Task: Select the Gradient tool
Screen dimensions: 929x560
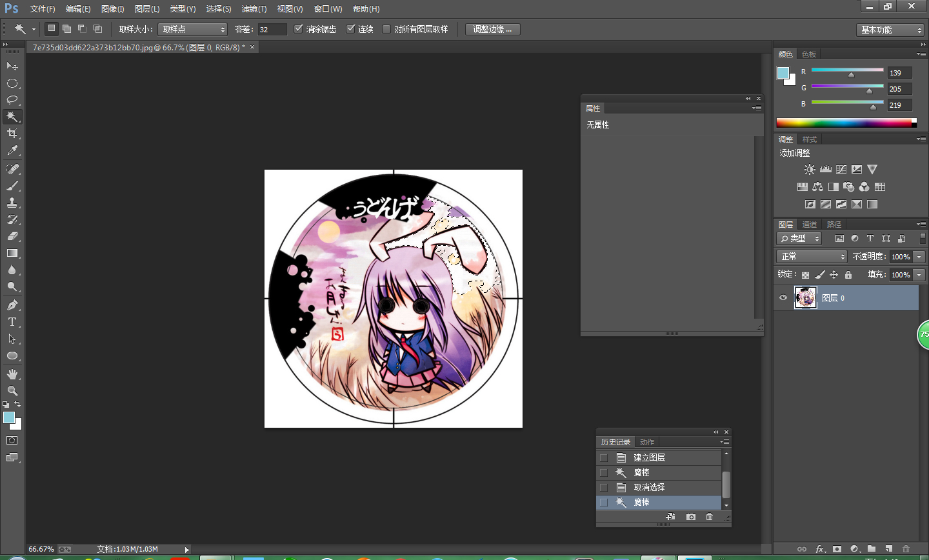Action: coord(12,253)
